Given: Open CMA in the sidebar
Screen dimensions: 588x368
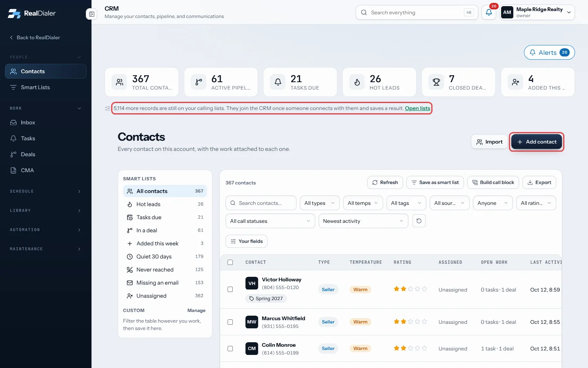Looking at the screenshot, I should coord(46,170).
